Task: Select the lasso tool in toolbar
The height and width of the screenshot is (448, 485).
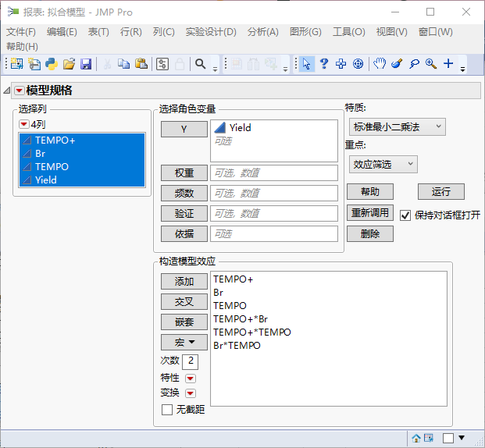Action: pos(413,64)
